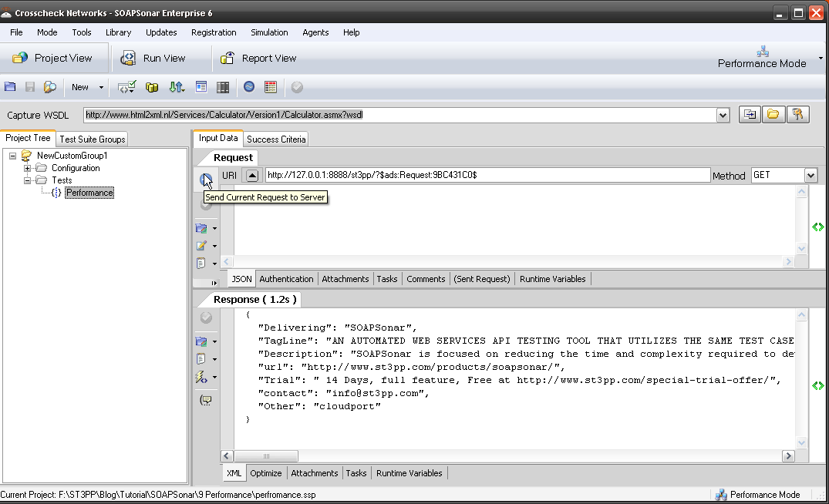Click Performance Mode button at top right
Viewport: 829px width, 504px height.
[x=762, y=58]
